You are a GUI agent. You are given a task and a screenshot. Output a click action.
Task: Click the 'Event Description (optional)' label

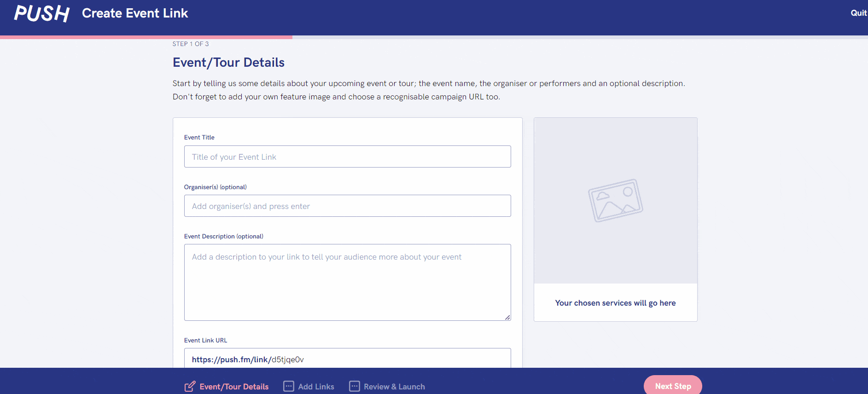click(x=224, y=236)
